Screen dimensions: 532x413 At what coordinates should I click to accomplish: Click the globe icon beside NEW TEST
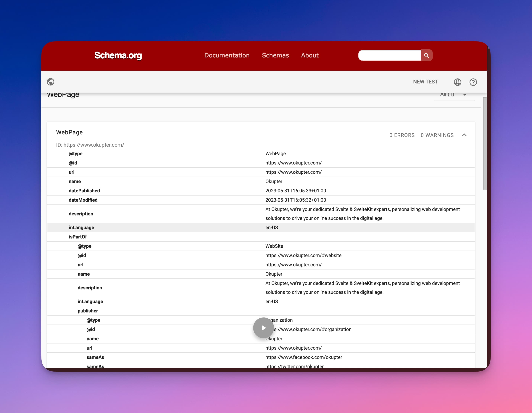(457, 82)
